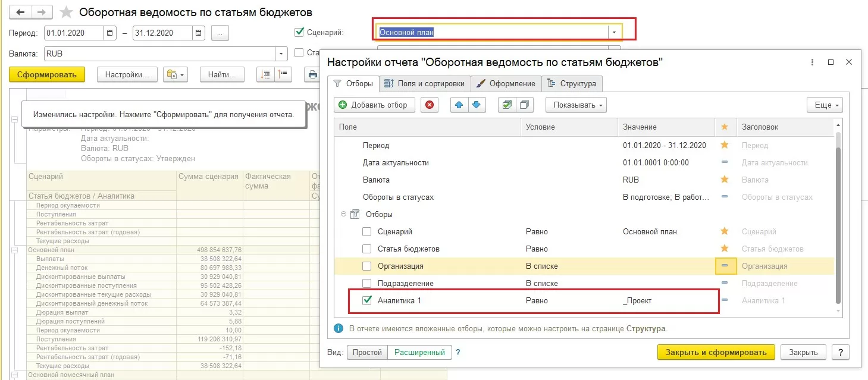Click the star in the Статья бюджетов row

(725, 249)
